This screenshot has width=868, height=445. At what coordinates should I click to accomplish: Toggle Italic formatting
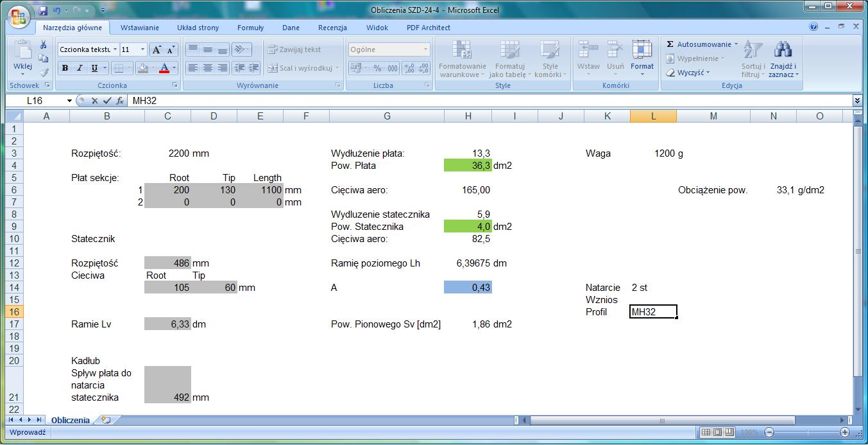pos(80,68)
